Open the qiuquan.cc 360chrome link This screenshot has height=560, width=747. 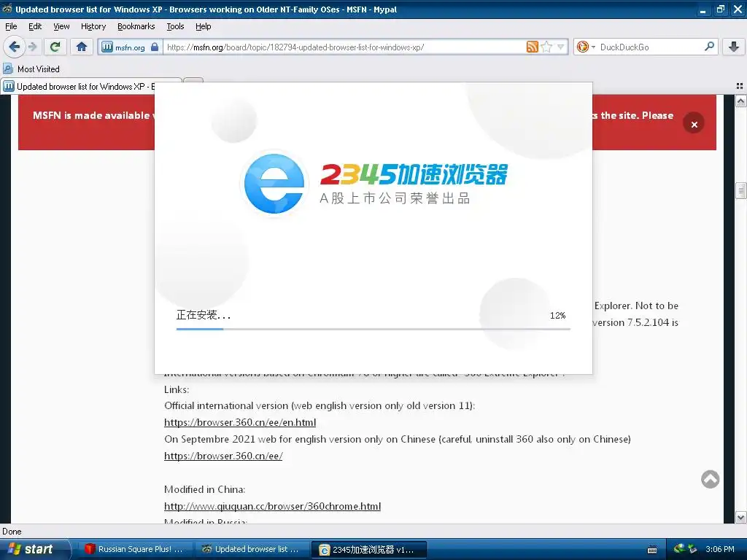click(272, 506)
